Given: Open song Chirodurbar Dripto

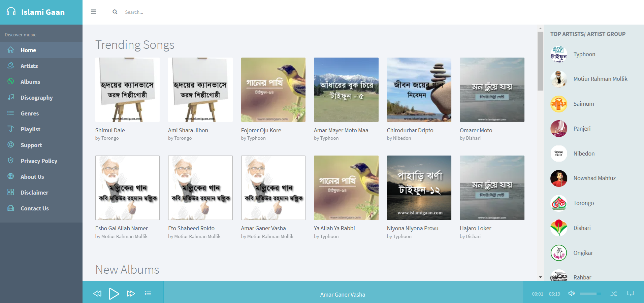Looking at the screenshot, I should 410,130.
